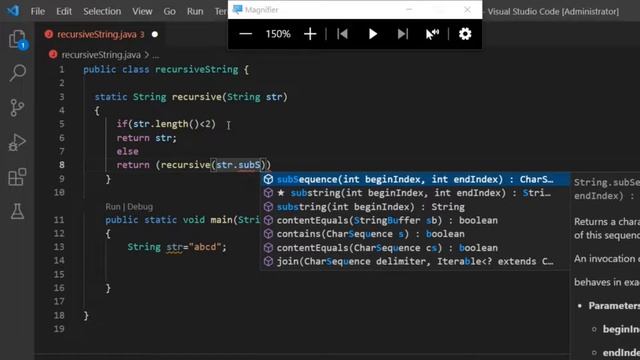Select subSequence(int beginIndex, int endIndex) suggestion

[414, 179]
